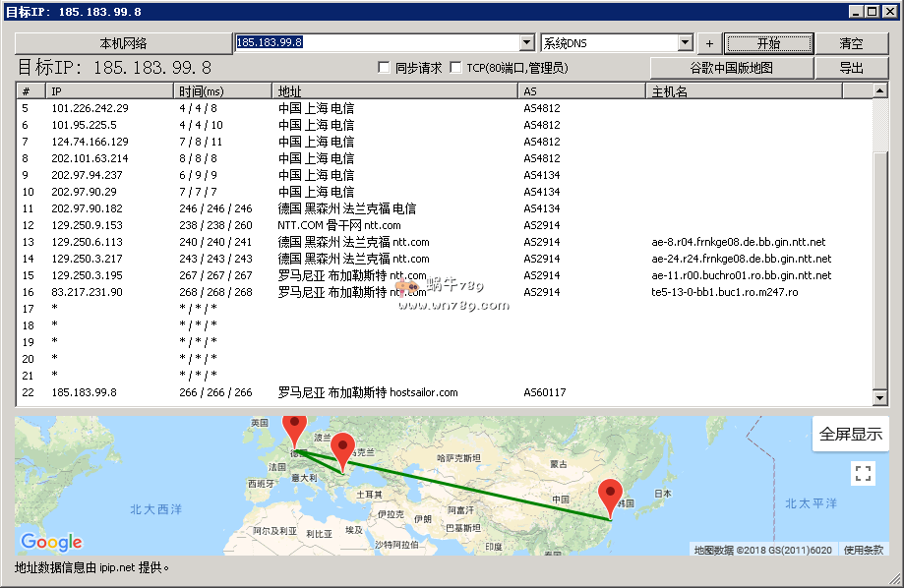
Task: Click the 主机名 column header
Action: click(x=745, y=91)
